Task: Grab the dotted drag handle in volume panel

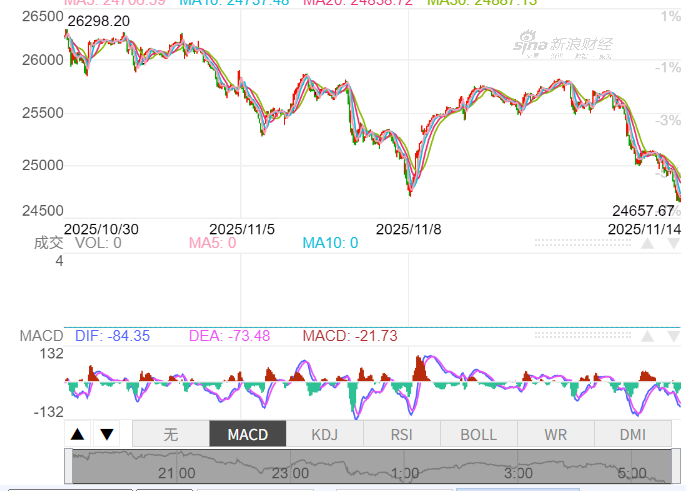Action: coord(583,243)
